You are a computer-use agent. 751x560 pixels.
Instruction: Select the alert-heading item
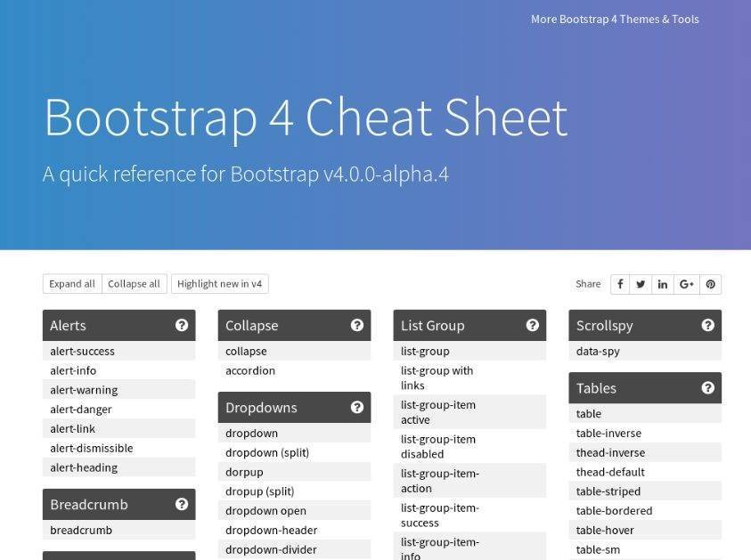pyautogui.click(x=118, y=467)
